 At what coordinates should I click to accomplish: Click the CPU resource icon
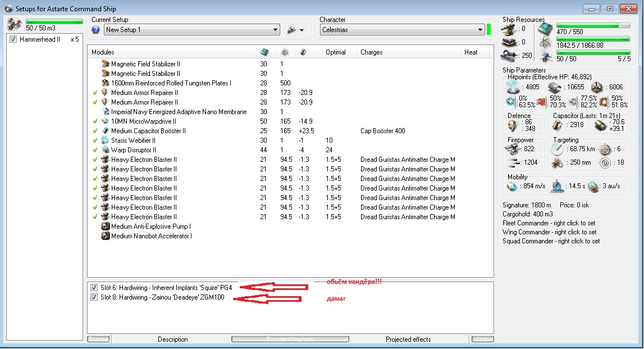tap(545, 29)
